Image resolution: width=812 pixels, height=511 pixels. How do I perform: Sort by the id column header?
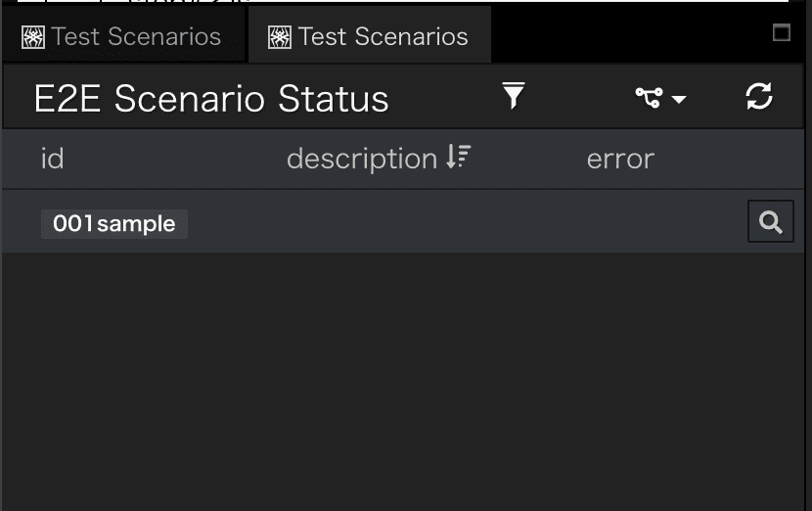coord(52,159)
